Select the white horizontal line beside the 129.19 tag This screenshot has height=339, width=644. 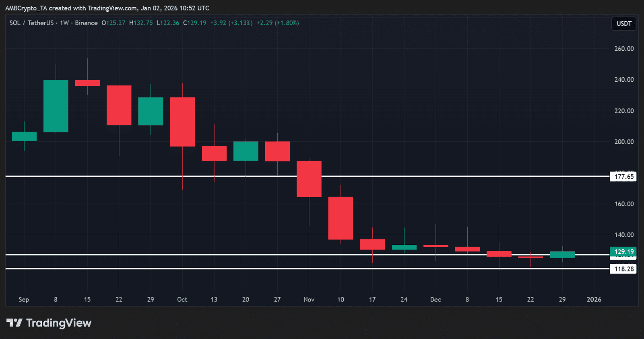coord(308,254)
